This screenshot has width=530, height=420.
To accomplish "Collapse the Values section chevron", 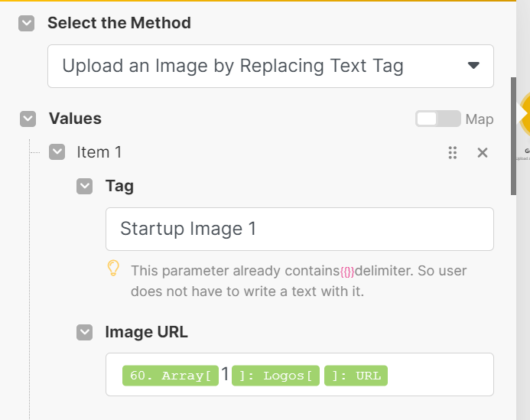I will click(28, 119).
